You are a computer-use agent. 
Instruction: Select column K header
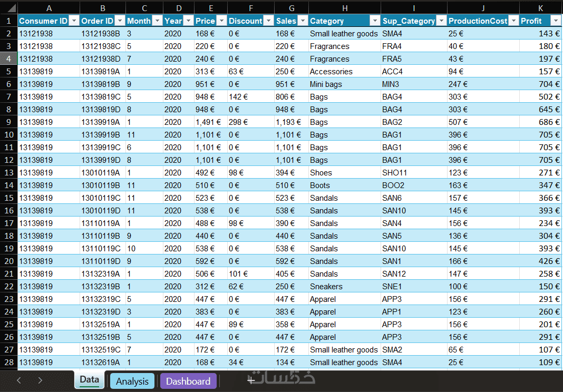[x=540, y=8]
